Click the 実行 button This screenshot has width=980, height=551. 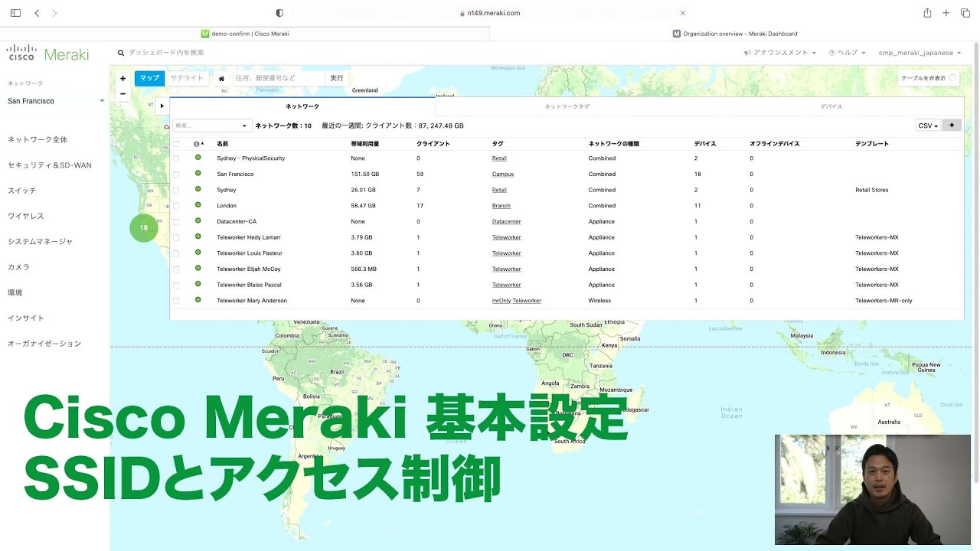tap(337, 78)
